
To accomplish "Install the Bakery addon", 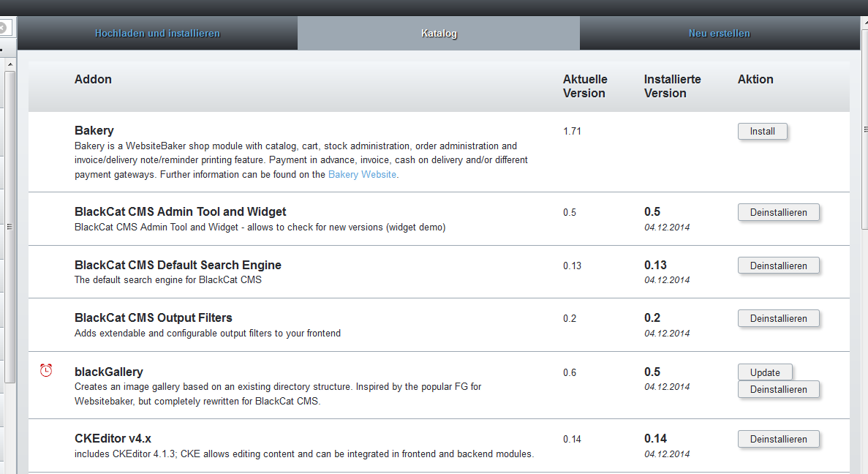I will click(x=762, y=131).
